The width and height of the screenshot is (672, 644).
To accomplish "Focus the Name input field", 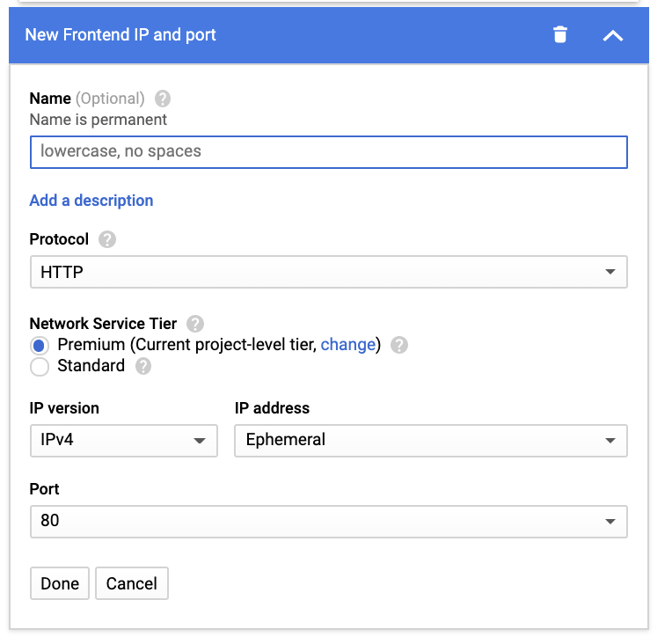I will coord(328,151).
